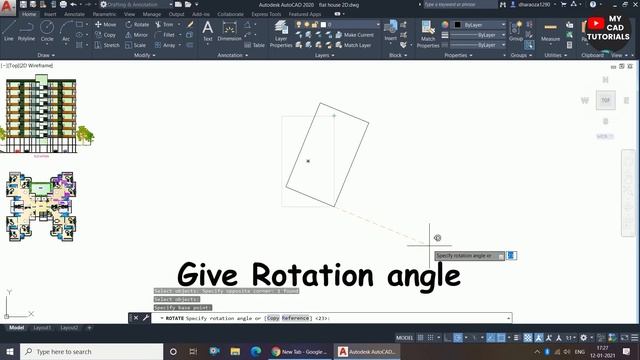Screen dimensions: 640x360
Task: Select the Arc tool
Action: click(x=66, y=31)
